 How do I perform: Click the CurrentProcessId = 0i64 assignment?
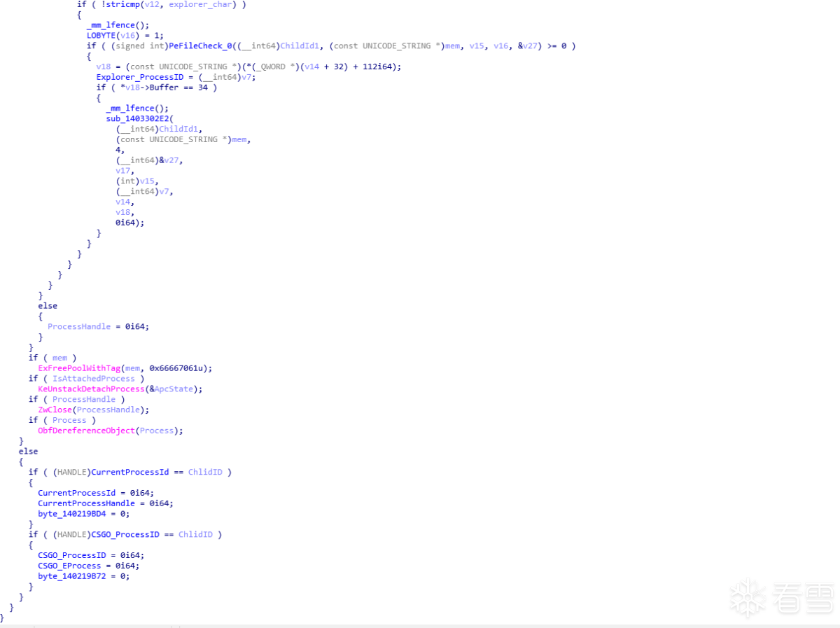tap(96, 493)
